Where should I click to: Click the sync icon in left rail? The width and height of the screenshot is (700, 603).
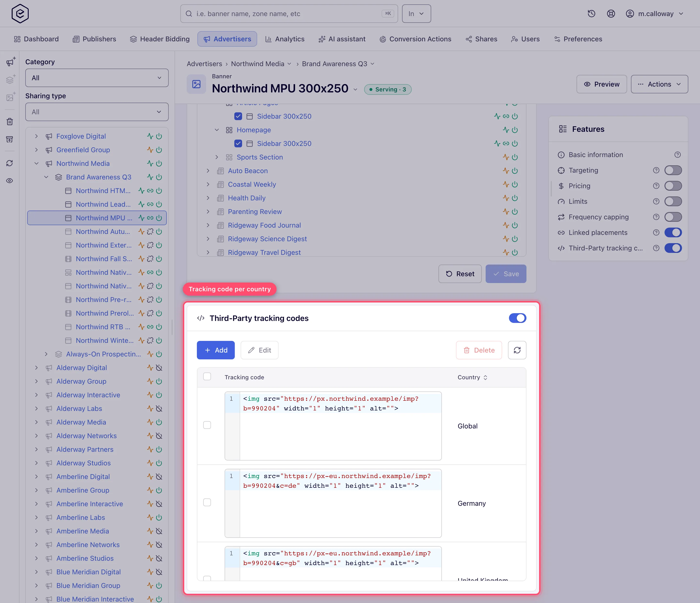pos(10,163)
